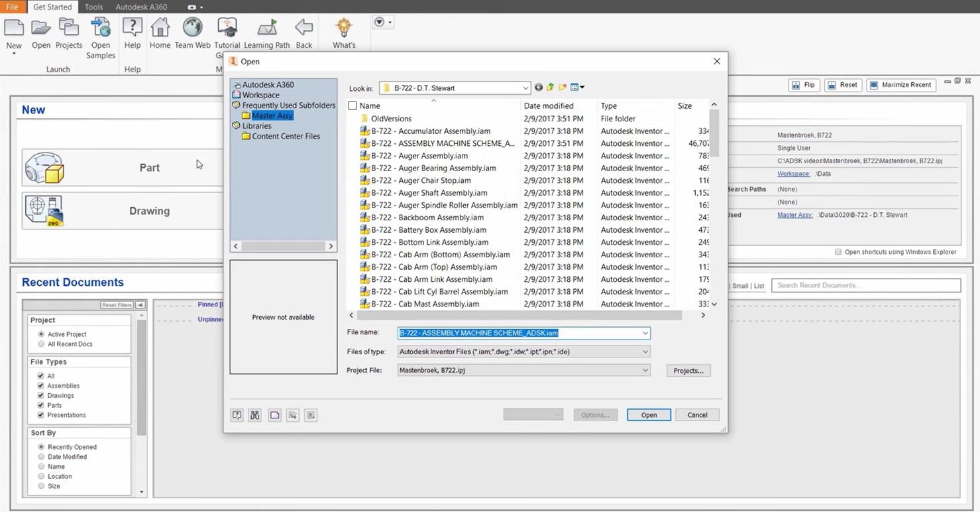Enable Open shortcuts using Windows Explorer
The height and width of the screenshot is (512, 980).
[x=838, y=252]
